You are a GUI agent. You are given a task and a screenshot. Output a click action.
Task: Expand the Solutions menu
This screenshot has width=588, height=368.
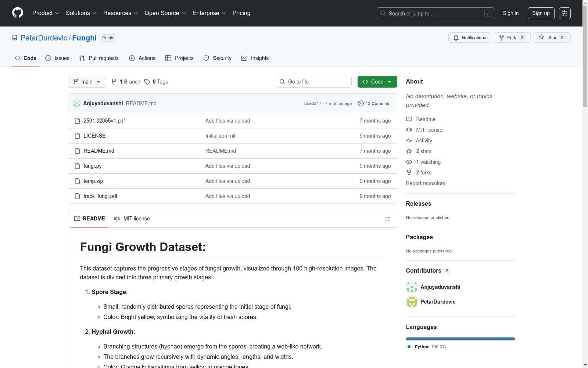click(x=81, y=13)
